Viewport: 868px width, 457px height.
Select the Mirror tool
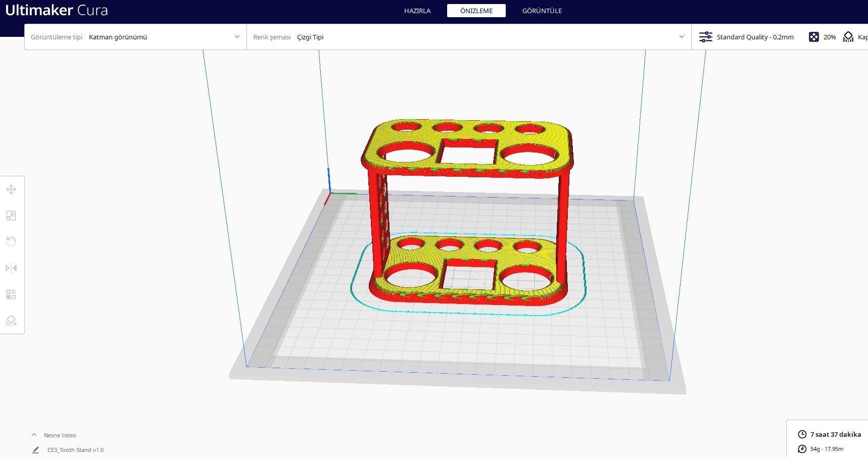click(x=11, y=268)
